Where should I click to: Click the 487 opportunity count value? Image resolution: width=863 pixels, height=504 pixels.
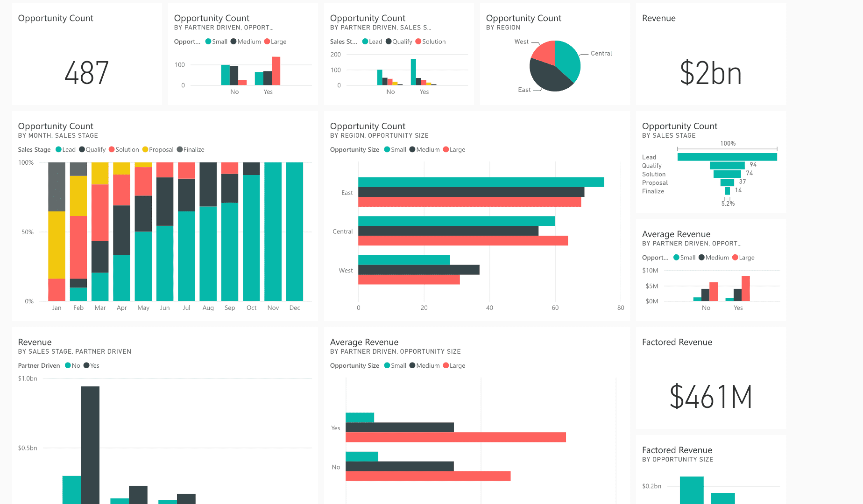click(87, 73)
